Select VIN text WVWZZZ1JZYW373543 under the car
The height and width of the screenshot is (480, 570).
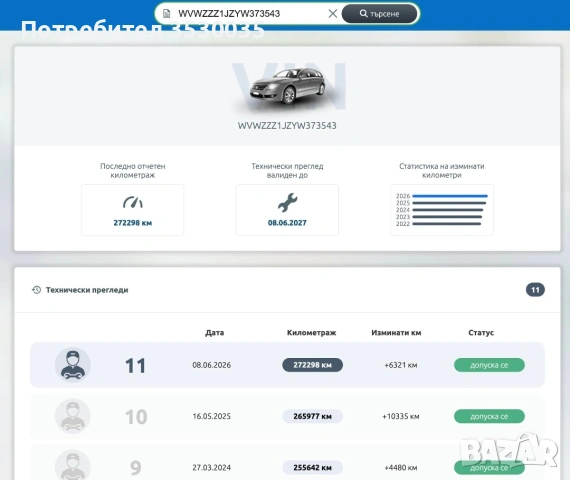pos(287,125)
